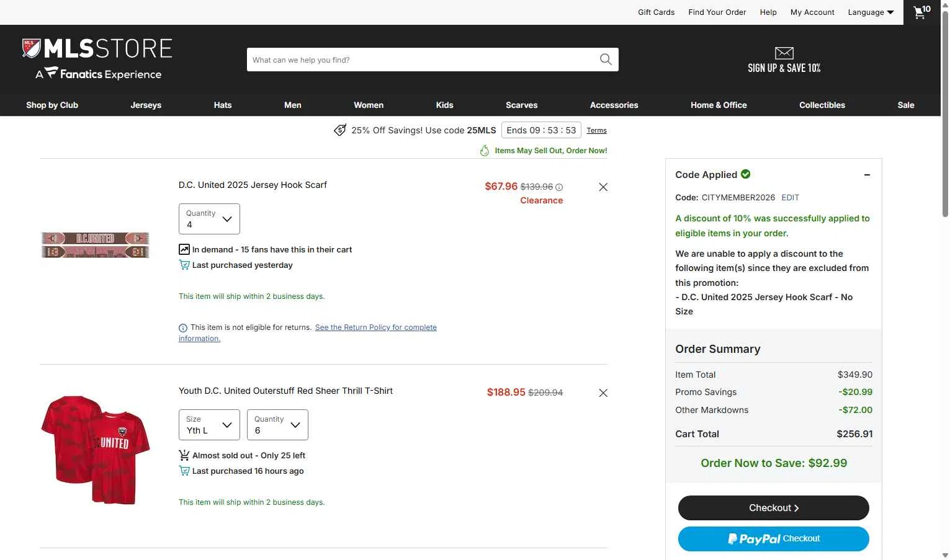The image size is (950, 560).
Task: Open the shopping cart icon with 10 items
Action: tap(922, 12)
